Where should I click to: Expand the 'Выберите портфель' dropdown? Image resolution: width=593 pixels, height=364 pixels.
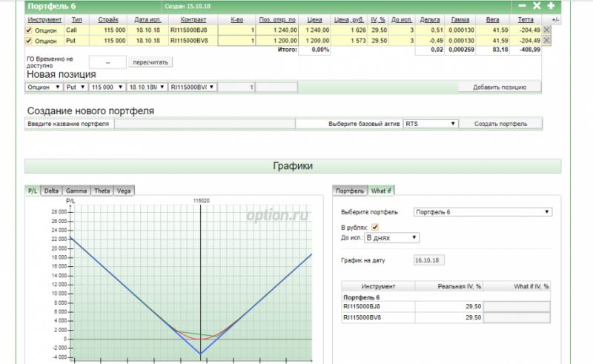[482, 212]
